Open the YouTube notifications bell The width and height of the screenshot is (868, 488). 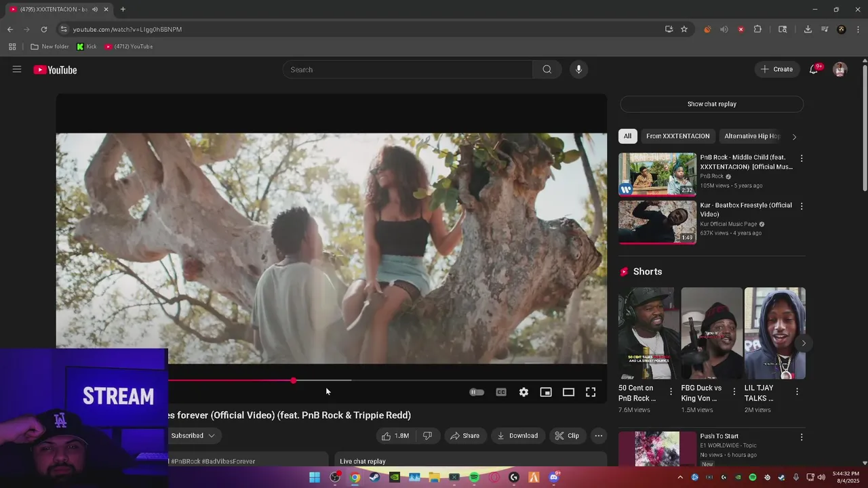[x=814, y=69]
